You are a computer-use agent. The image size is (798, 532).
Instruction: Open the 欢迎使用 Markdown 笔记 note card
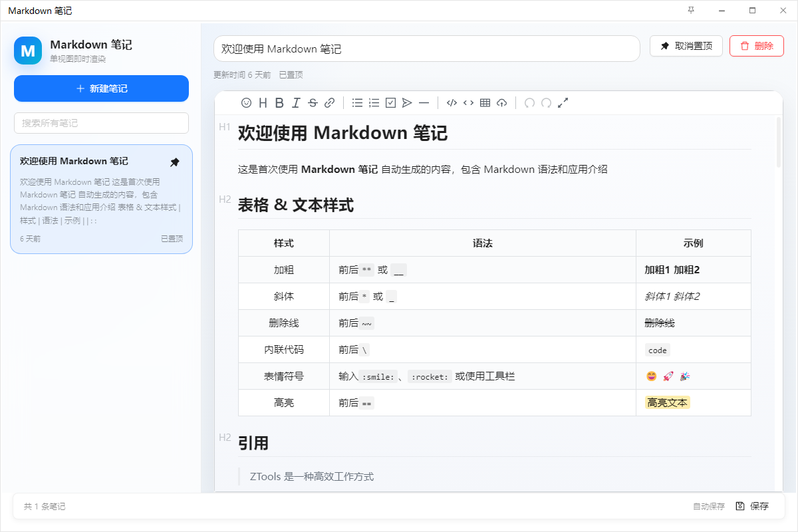tap(101, 199)
